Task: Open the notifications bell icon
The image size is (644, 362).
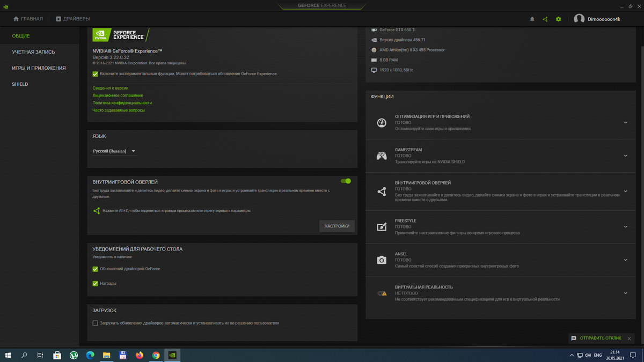Action: 532,19
